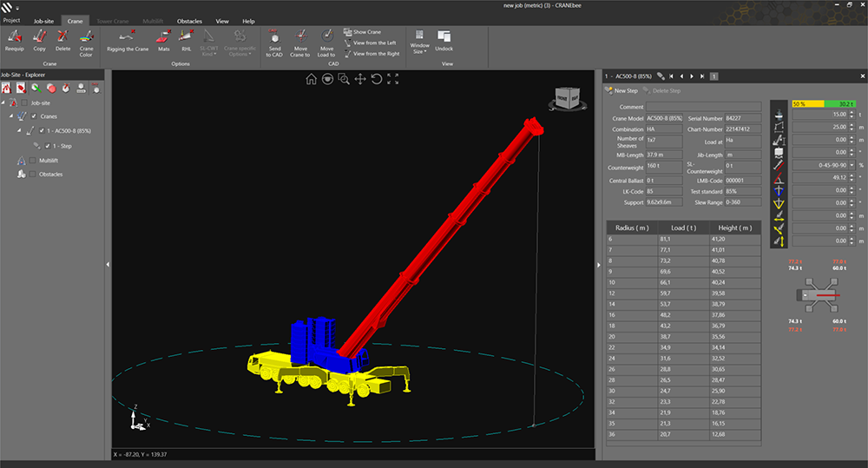Click the eye view icon in viewport toolbar
Screen dimensions: 868x468
[x=328, y=79]
